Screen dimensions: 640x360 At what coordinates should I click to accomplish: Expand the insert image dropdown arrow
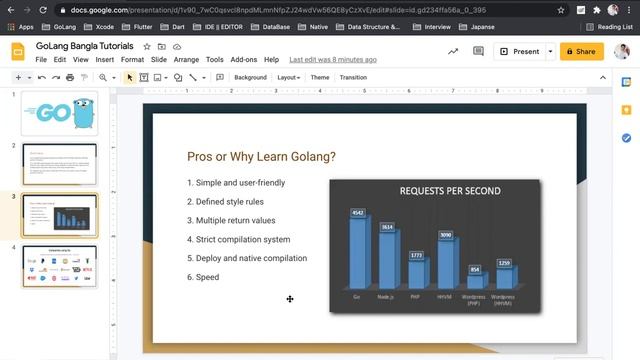pos(166,78)
